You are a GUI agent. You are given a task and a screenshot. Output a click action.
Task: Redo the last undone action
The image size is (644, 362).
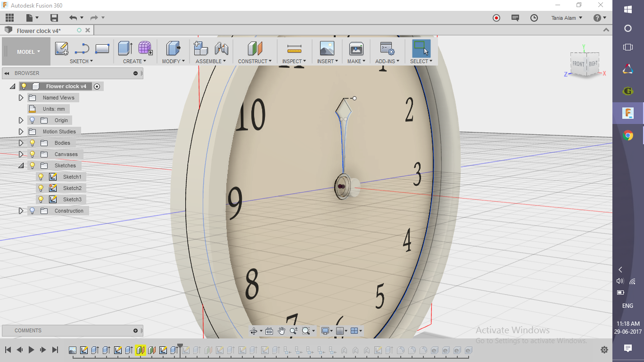point(94,18)
